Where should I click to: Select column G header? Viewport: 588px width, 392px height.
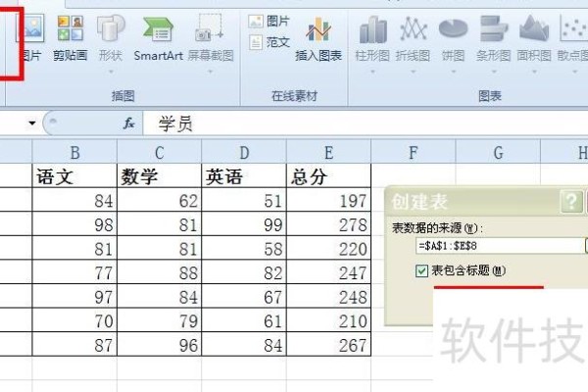pyautogui.click(x=498, y=152)
